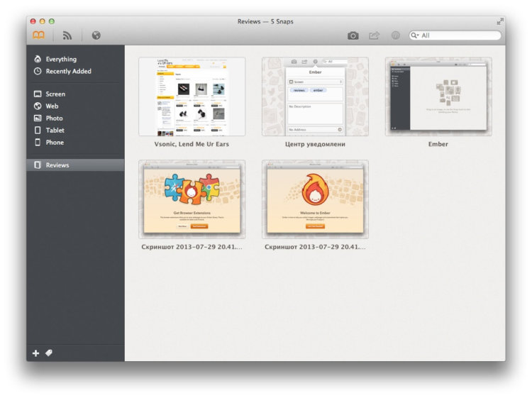Click the Reviews collection book icon
This screenshot has height=398, width=532.
pos(38,165)
